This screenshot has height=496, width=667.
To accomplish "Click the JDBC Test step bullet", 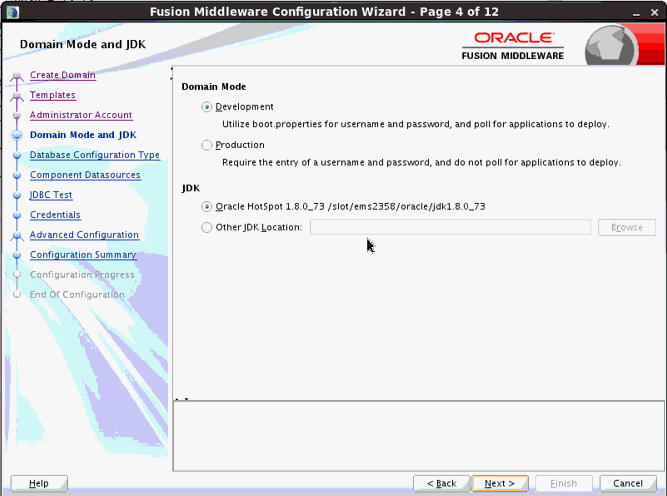I will [17, 195].
